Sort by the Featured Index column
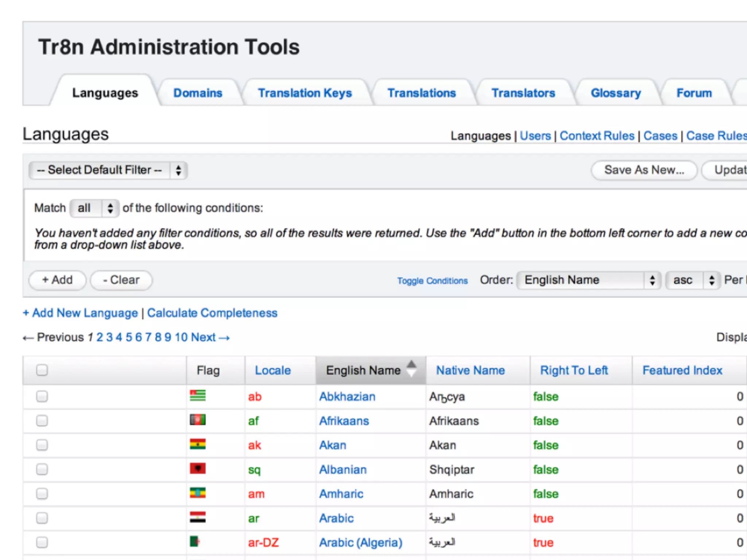This screenshot has width=747, height=560. tap(682, 370)
